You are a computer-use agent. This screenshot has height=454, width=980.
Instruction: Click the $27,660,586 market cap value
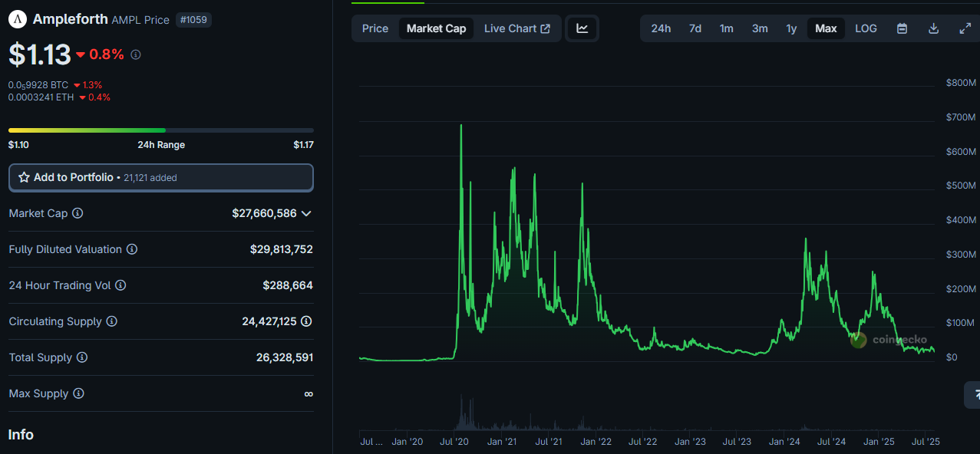[264, 213]
